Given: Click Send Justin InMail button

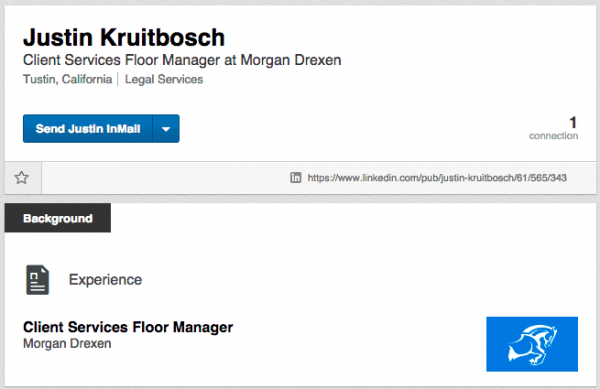Looking at the screenshot, I should point(88,129).
